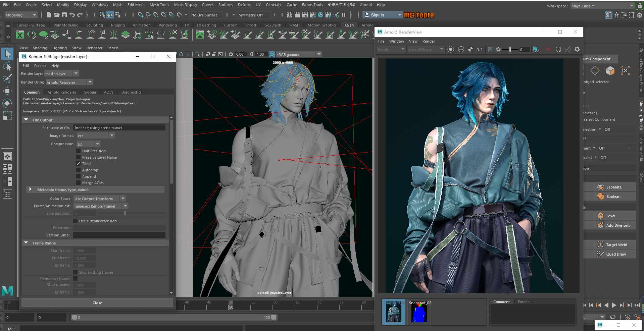644x331 pixels.
Task: Click the pause icon in status line
Action: [x=344, y=15]
